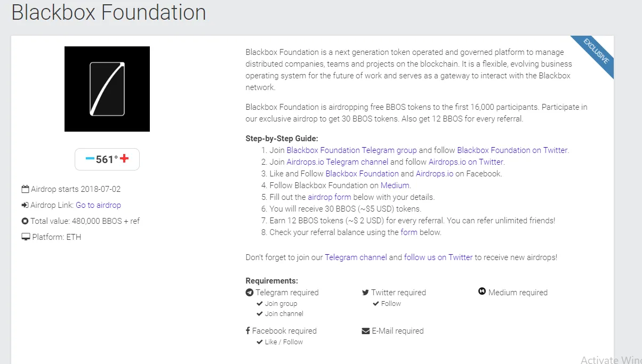Click the Facebook icon under Requirements
The height and width of the screenshot is (364, 642).
(x=248, y=331)
